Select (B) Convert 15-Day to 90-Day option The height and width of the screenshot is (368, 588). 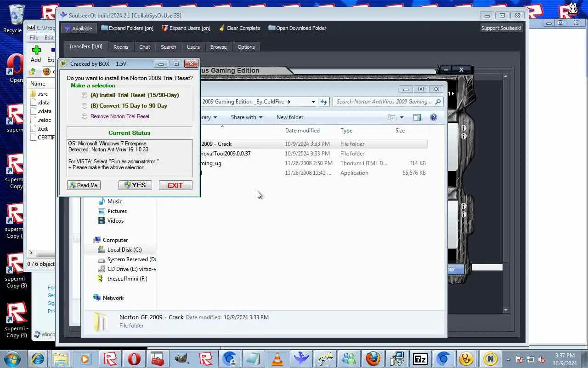pos(85,106)
